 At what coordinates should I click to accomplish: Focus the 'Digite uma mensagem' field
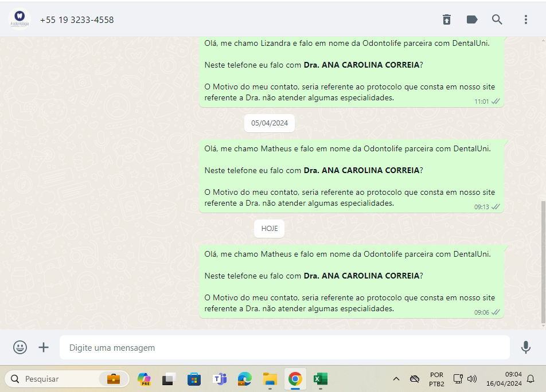(x=284, y=347)
